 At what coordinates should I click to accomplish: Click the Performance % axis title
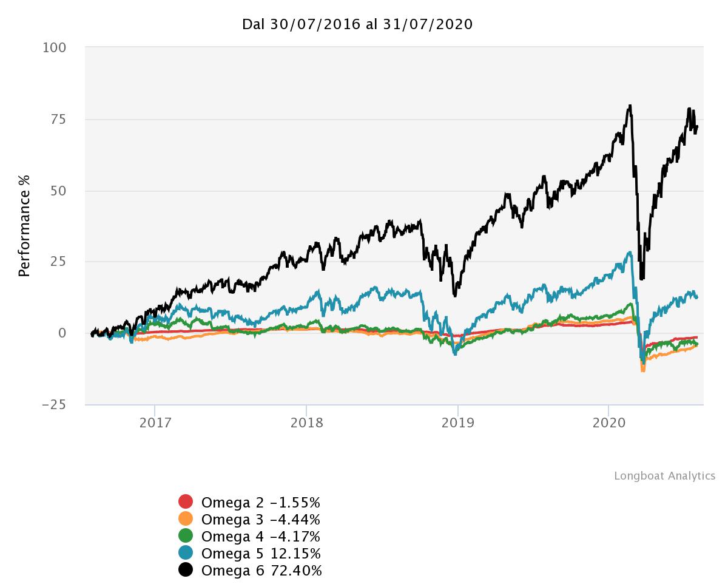coord(24,225)
